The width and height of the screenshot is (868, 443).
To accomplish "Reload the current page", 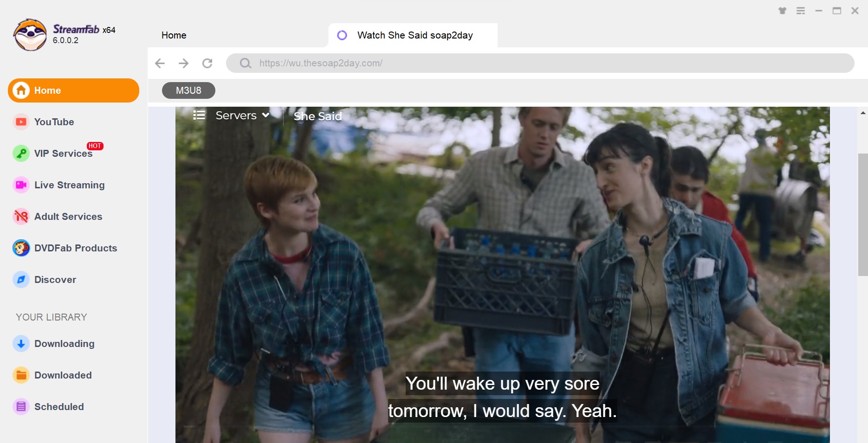I will point(207,63).
